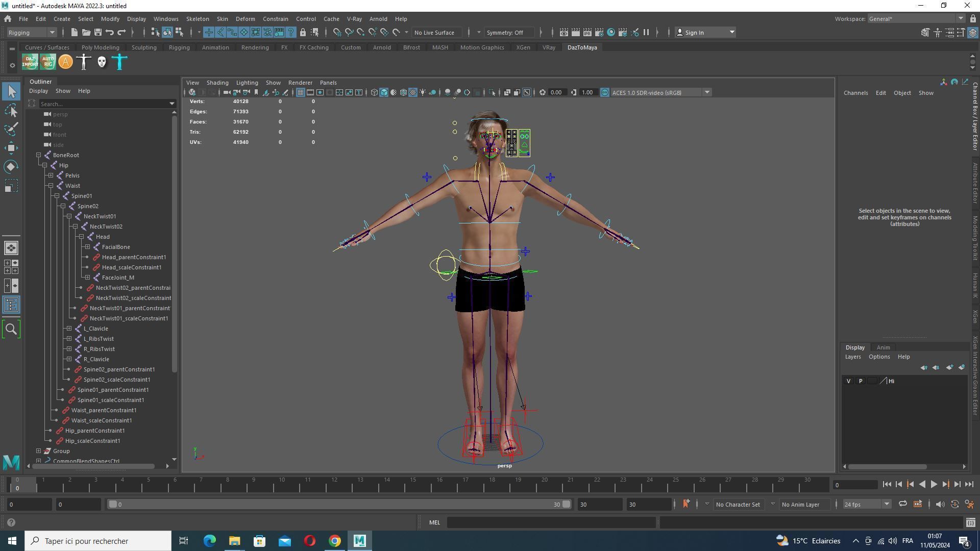Switch to the Poly Modeling shelf tab
Viewport: 980px width, 551px height.
point(100,47)
